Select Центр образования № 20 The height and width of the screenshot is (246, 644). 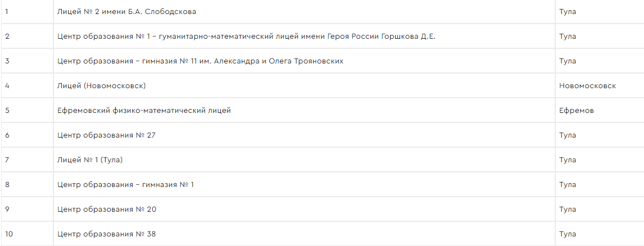[x=107, y=209]
